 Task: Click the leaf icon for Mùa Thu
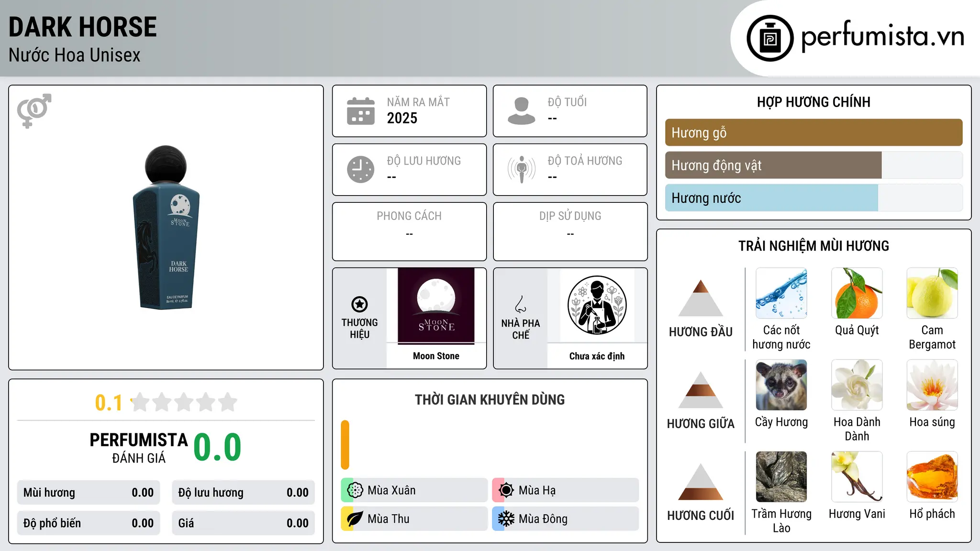(x=355, y=519)
